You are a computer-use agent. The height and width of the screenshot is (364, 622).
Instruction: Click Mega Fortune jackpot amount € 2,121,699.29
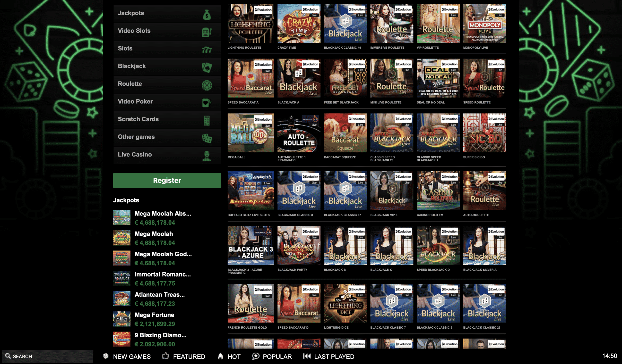(x=155, y=324)
